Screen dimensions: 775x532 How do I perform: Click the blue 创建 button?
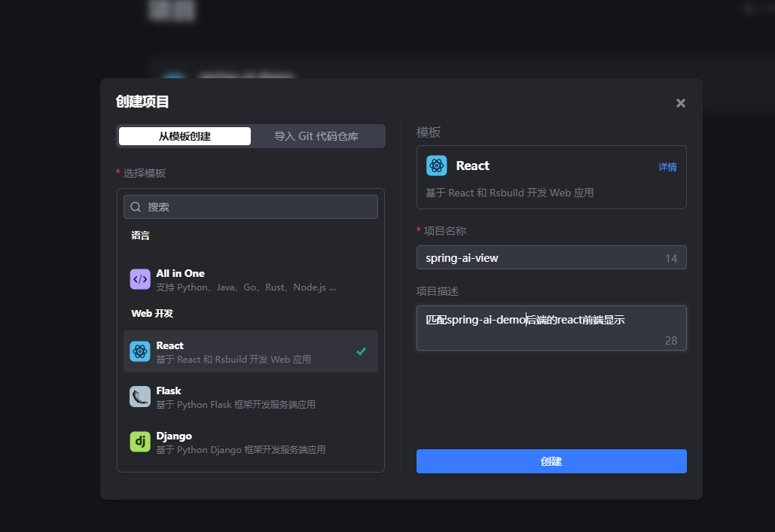551,461
